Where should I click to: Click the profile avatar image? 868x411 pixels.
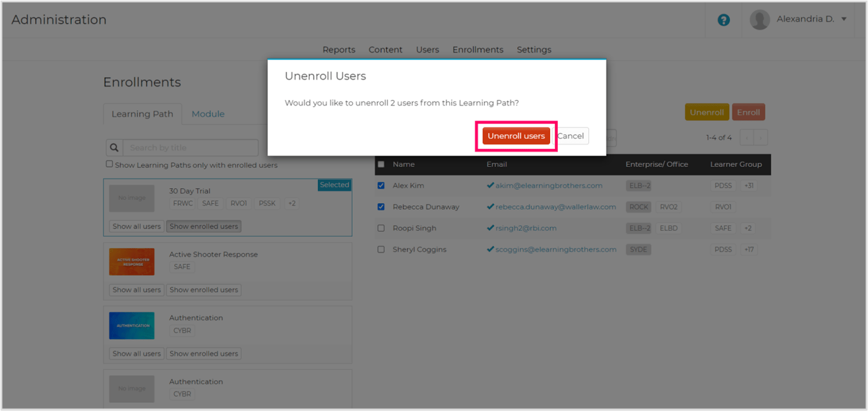[x=759, y=20]
